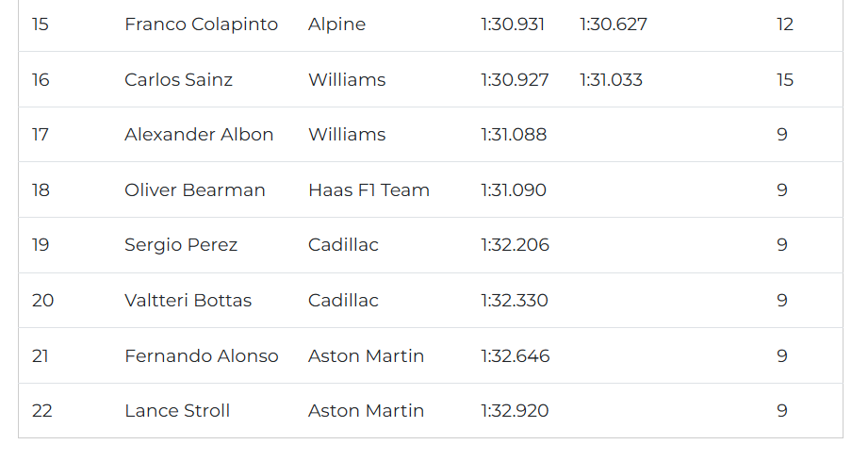Select Lance Stroll driver entry
The image size is (868, 461).
[x=177, y=411]
